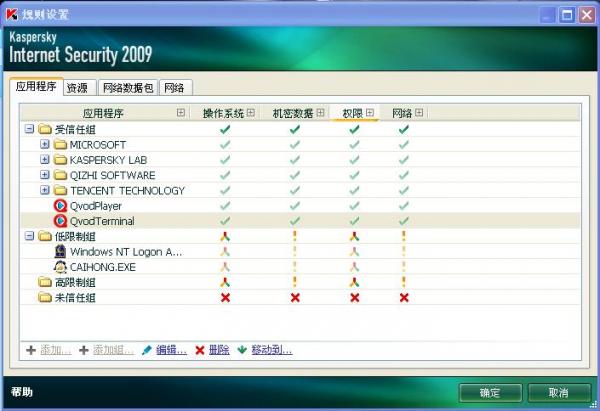Select the QvodPlayer row

[x=300, y=206]
